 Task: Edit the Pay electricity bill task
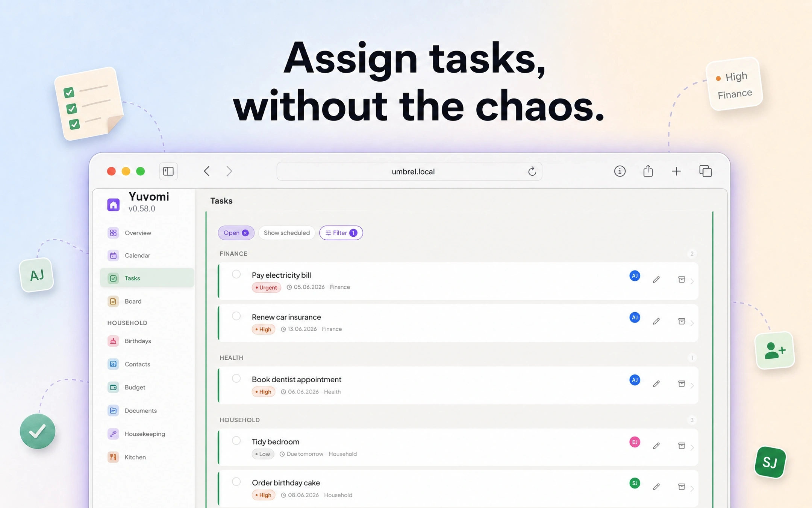(656, 280)
